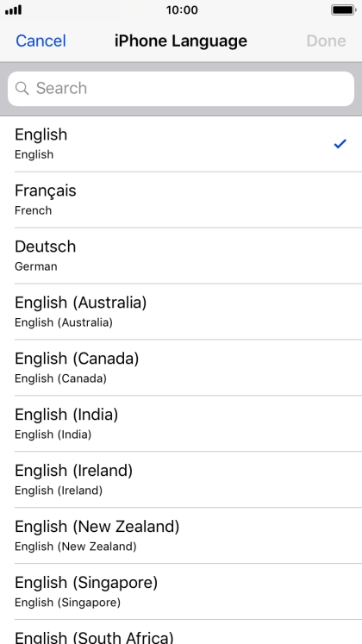Image resolution: width=362 pixels, height=644 pixels.
Task: Choose Français (French) language
Action: click(181, 200)
